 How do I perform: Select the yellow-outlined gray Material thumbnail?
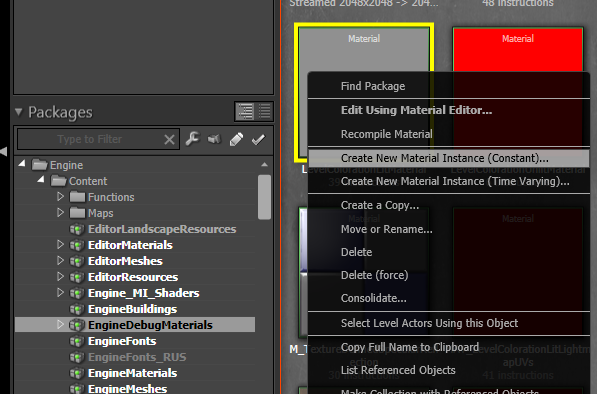[364, 49]
